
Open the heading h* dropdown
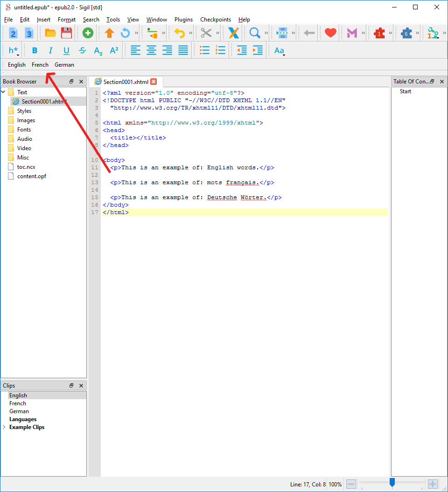click(x=14, y=50)
